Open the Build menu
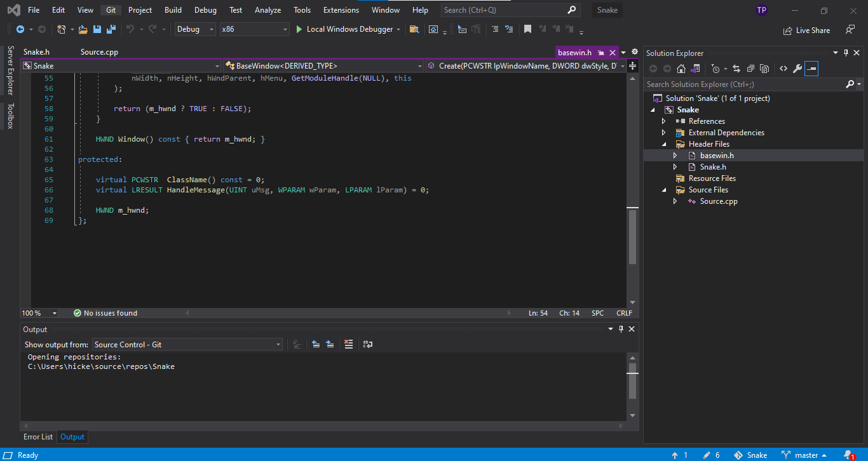The image size is (868, 461). 173,10
